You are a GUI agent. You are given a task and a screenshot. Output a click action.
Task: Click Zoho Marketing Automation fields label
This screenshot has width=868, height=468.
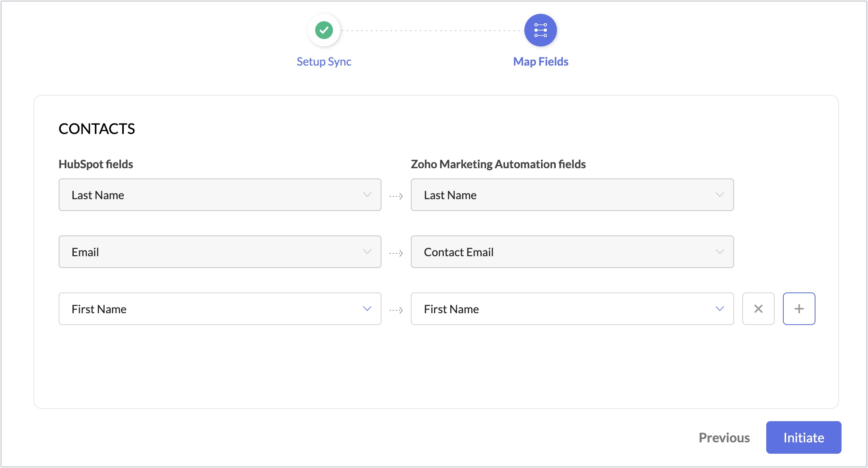[x=498, y=164]
